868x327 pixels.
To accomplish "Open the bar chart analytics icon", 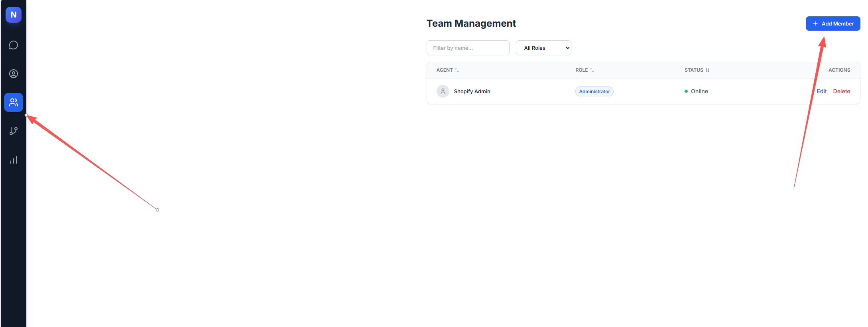I will coord(14,160).
